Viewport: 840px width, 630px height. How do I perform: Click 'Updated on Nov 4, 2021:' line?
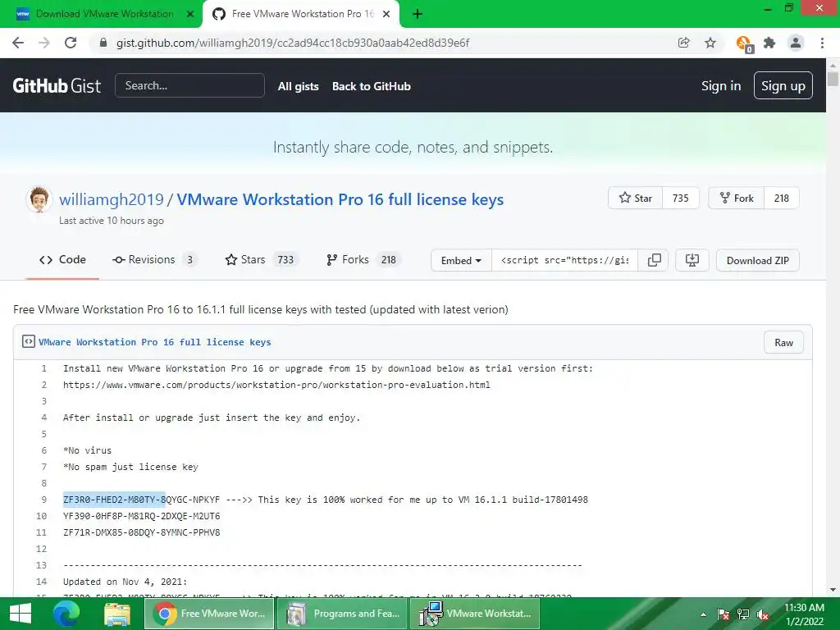pyautogui.click(x=126, y=582)
